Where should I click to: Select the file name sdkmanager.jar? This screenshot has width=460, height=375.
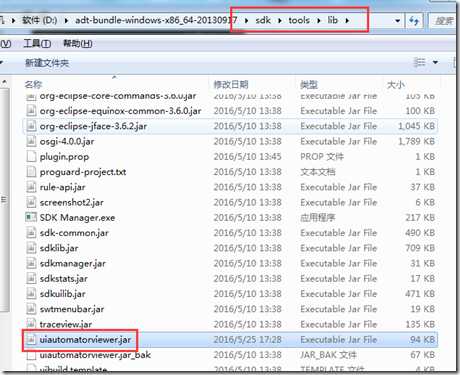(x=72, y=263)
